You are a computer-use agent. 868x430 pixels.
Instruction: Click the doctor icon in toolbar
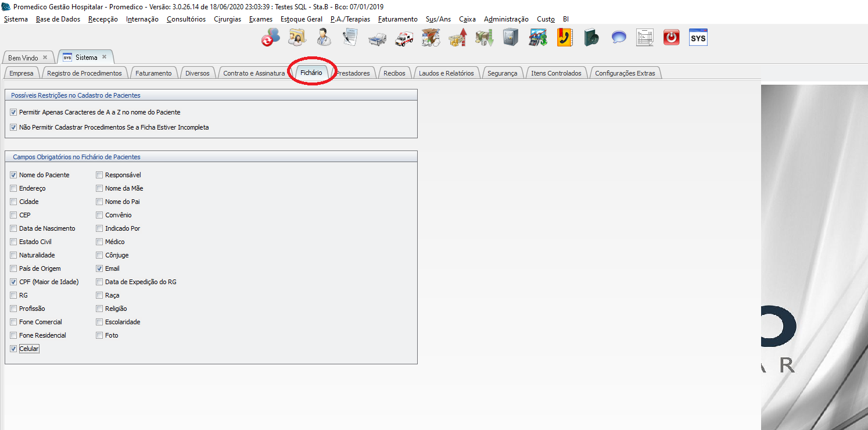(324, 38)
